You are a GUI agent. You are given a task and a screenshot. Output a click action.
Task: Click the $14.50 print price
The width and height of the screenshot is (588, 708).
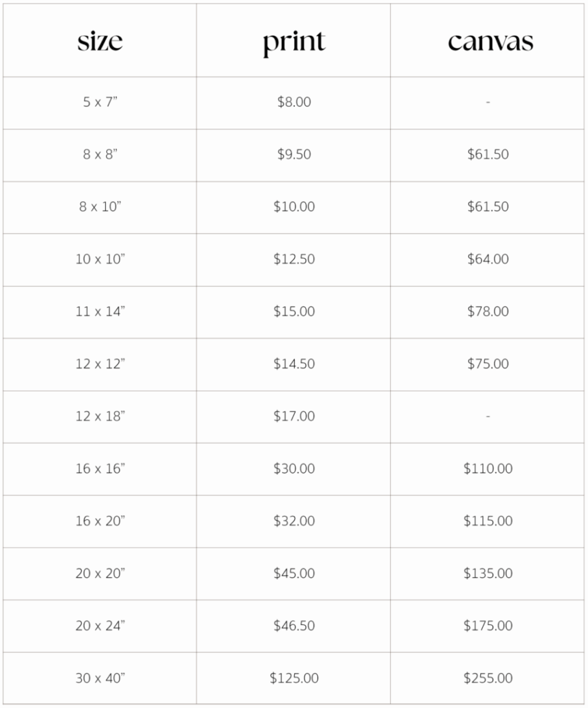294,364
